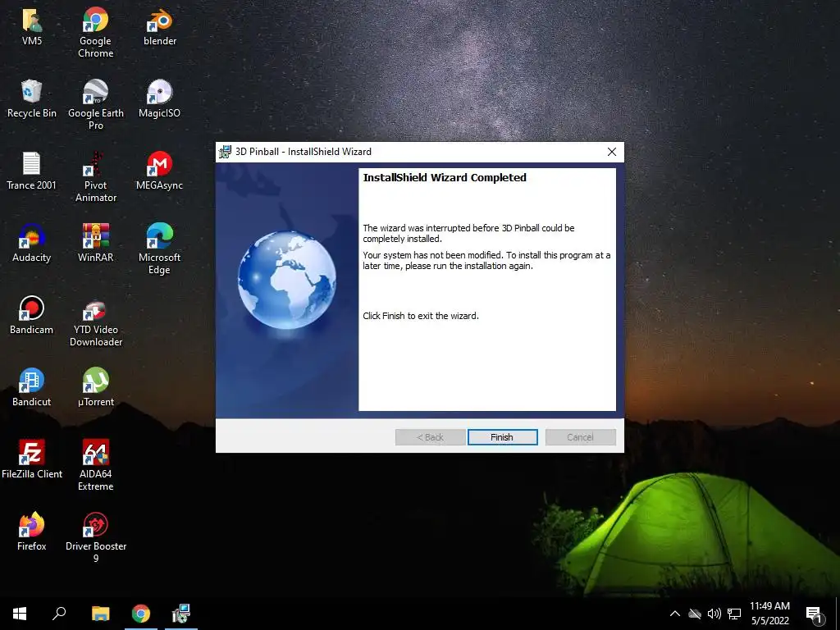
Task: Select the Bandicut desktop icon
Action: 32,388
